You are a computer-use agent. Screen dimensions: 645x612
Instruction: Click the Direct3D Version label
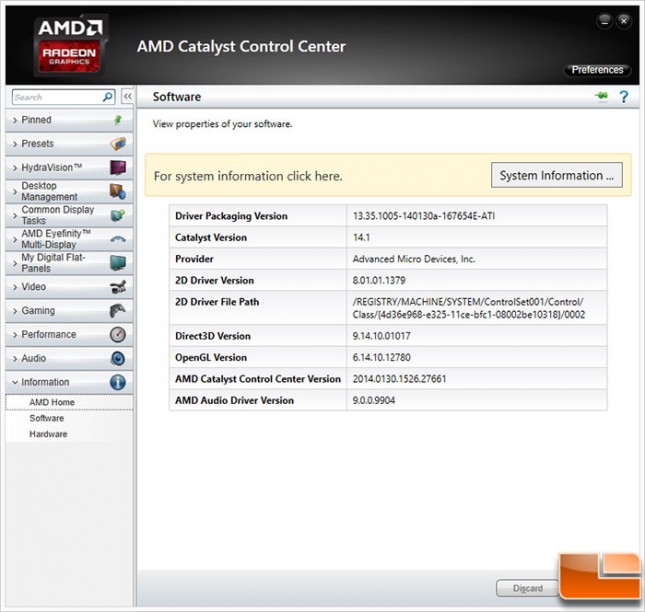(213, 336)
